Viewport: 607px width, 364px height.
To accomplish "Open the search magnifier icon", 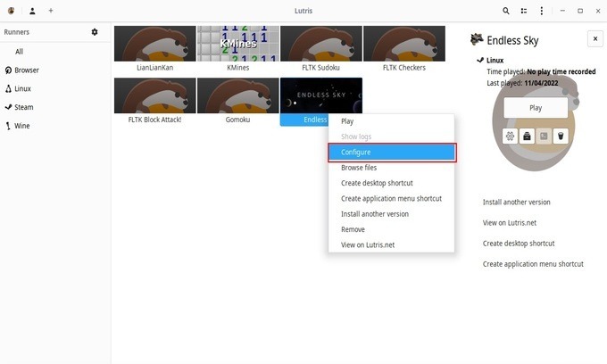I will (x=506, y=11).
